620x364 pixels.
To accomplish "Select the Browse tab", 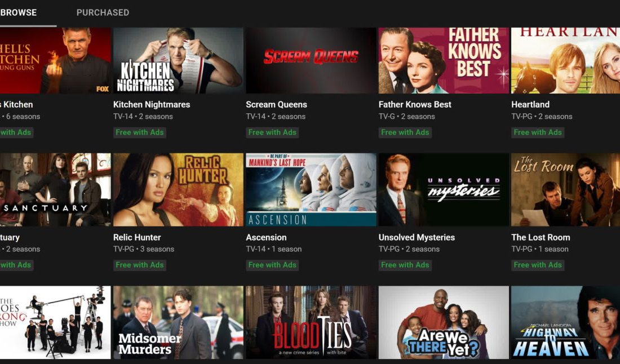I will [19, 12].
